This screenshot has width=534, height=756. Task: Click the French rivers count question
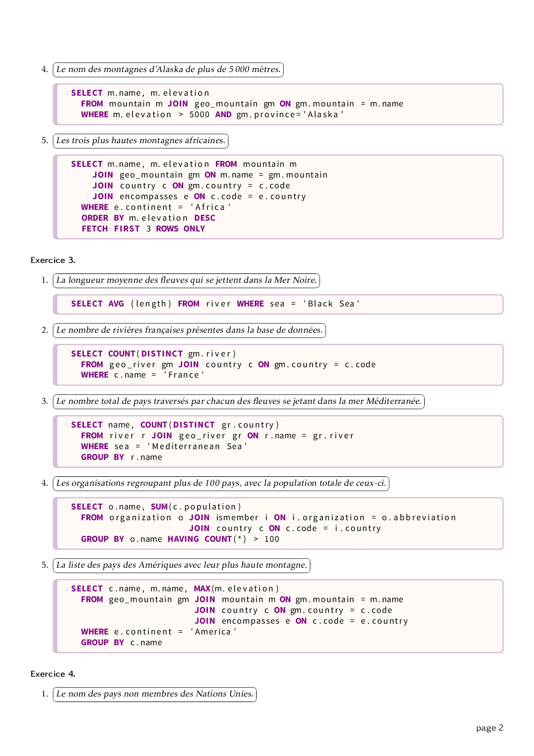point(189,330)
